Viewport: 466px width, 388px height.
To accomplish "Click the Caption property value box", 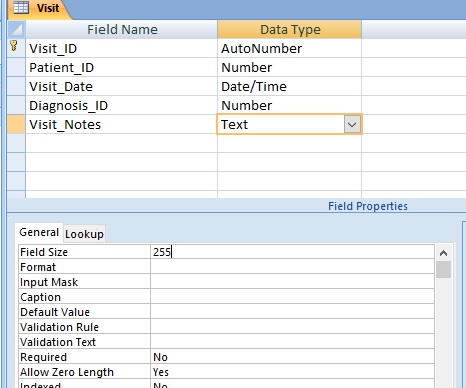I will point(292,297).
